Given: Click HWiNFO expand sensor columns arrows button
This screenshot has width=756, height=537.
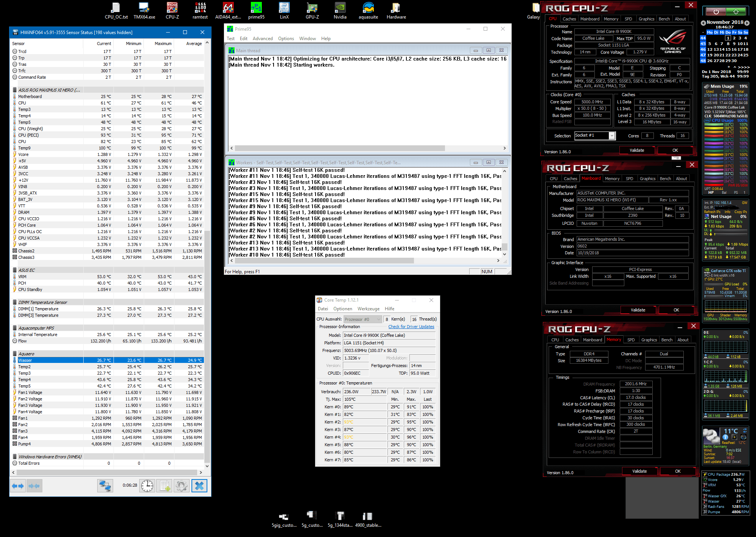Looking at the screenshot, I should [x=17, y=486].
